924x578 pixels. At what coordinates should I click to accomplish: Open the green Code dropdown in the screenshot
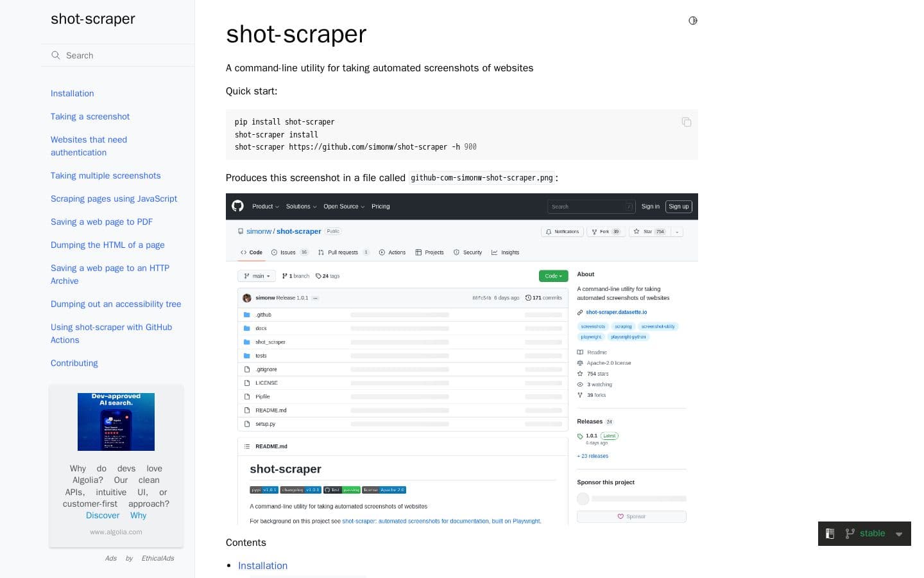click(x=552, y=276)
